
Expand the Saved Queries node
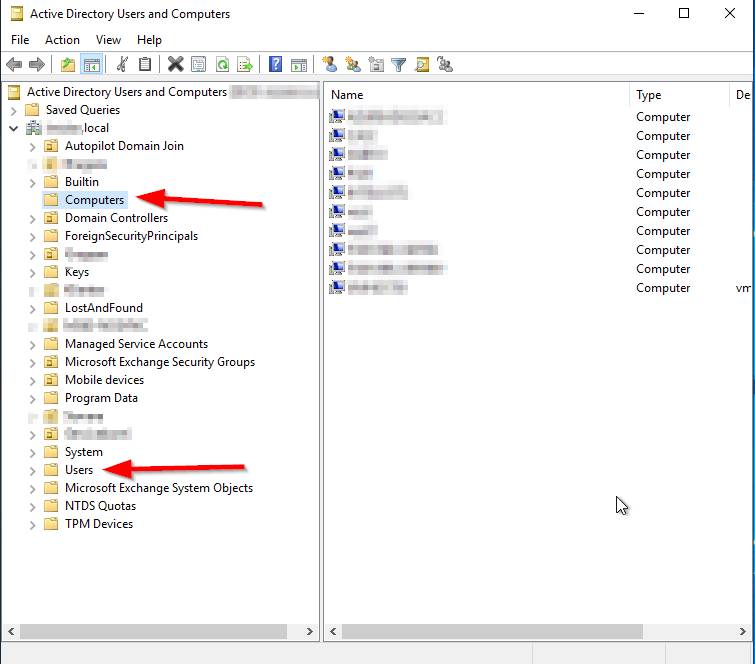13,111
